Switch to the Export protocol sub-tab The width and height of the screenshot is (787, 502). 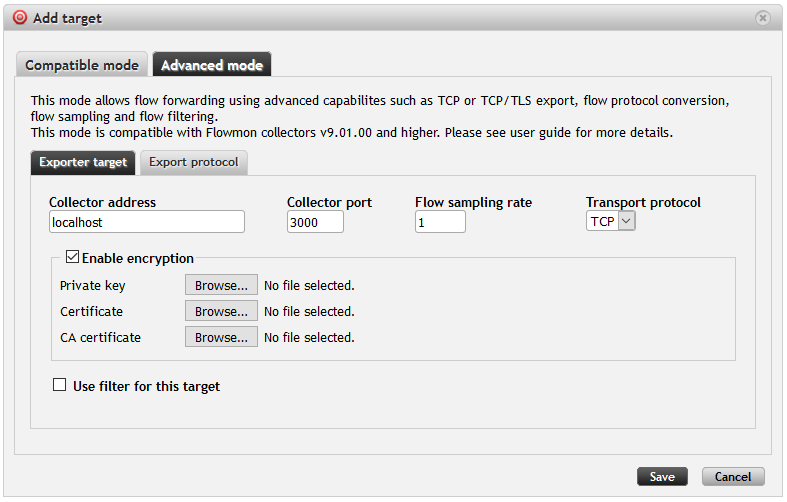[x=194, y=162]
